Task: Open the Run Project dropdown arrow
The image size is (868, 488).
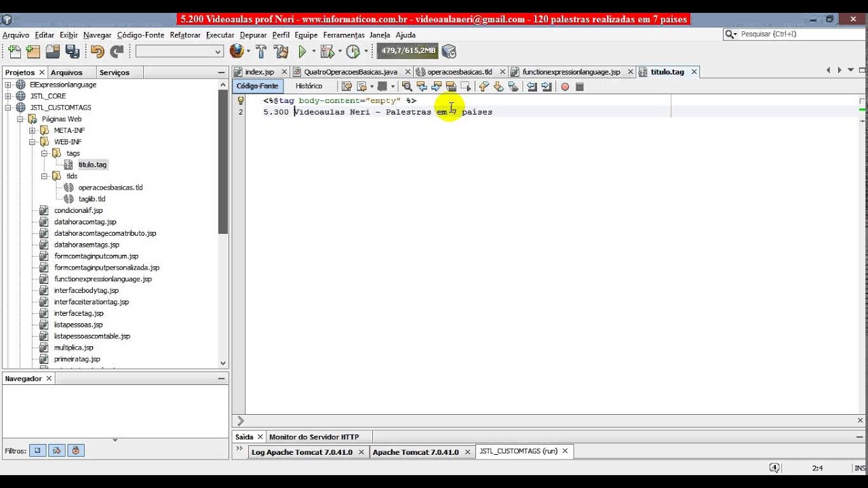Action: point(314,52)
